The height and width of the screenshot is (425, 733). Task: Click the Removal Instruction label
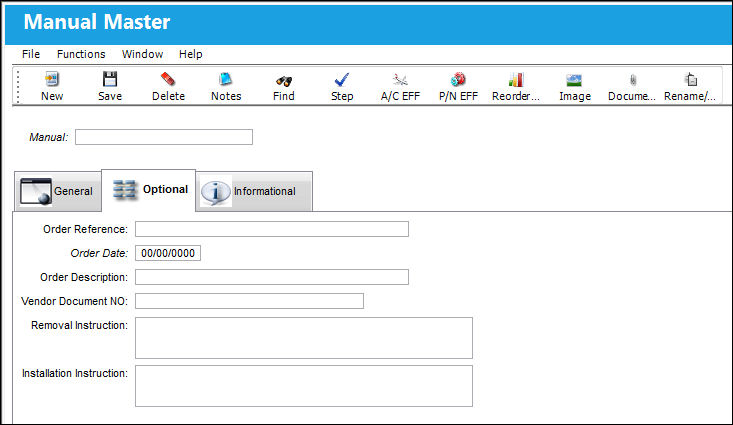pyautogui.click(x=79, y=325)
